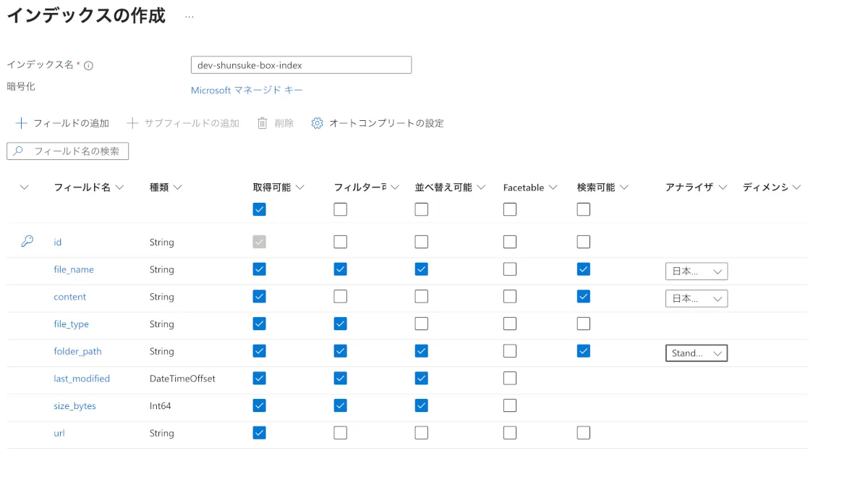Screen dimensions: 868x488
Task: Open Stand... analyzer dropdown for folder_path
Action: pos(696,353)
